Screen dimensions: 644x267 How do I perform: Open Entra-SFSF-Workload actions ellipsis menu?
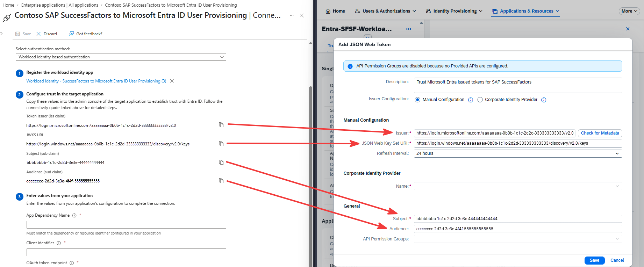pyautogui.click(x=409, y=29)
